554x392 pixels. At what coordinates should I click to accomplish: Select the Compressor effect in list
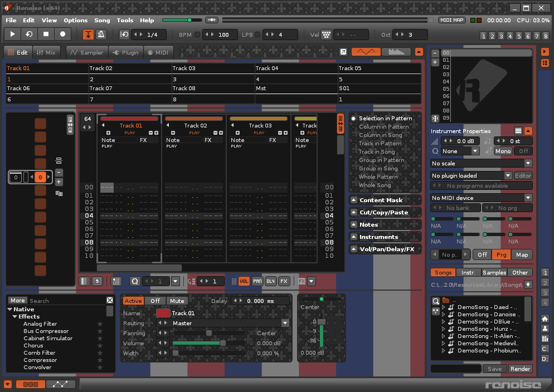click(40, 360)
